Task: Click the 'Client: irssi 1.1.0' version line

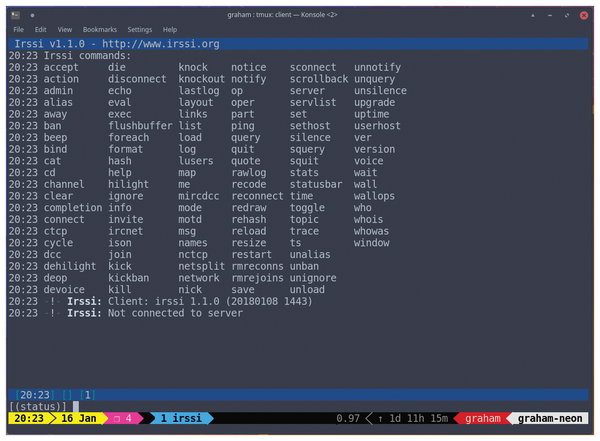Action: [x=210, y=301]
